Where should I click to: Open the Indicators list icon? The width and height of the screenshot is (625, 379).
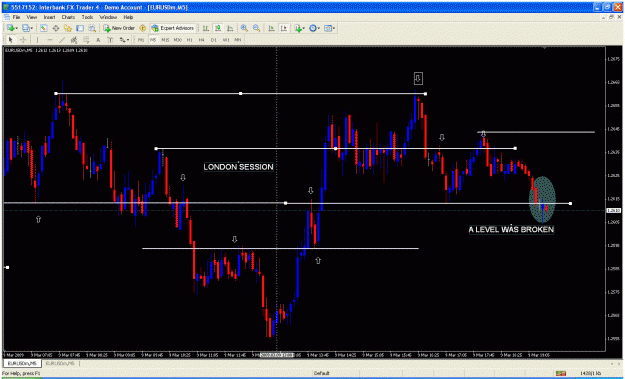298,28
